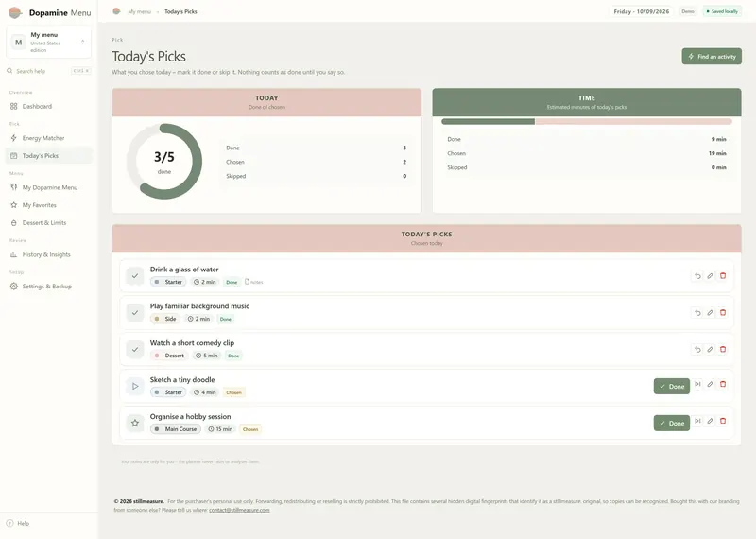This screenshot has height=539, width=756.
Task: Click the 15 min duration on hobby session
Action: (220, 429)
